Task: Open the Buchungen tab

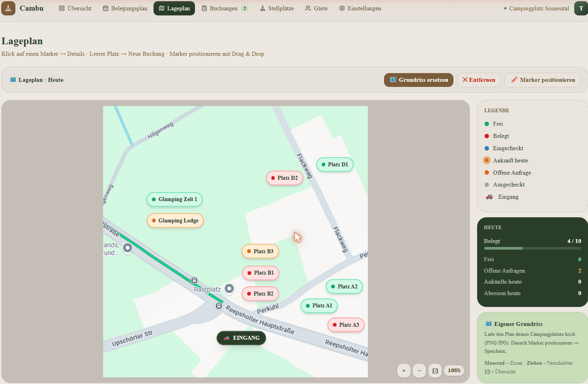Action: click(x=224, y=8)
